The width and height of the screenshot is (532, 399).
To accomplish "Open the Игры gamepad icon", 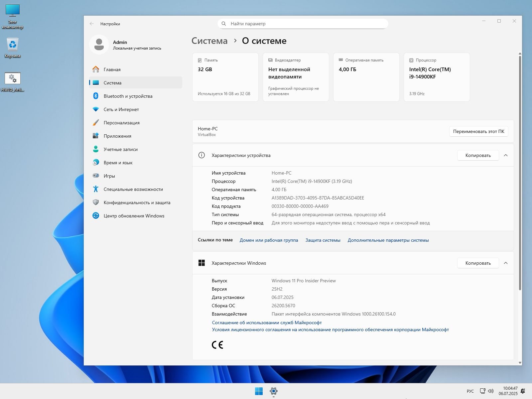I will tap(96, 176).
